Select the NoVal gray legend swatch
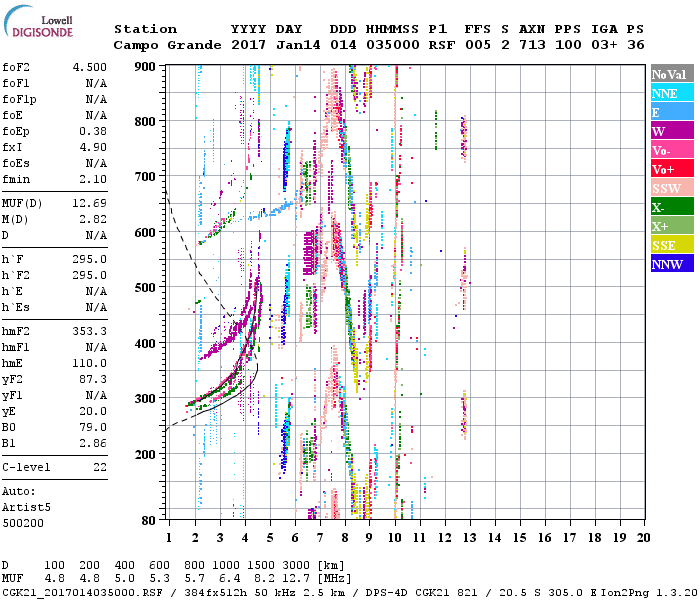The height and width of the screenshot is (600, 700). [x=671, y=74]
